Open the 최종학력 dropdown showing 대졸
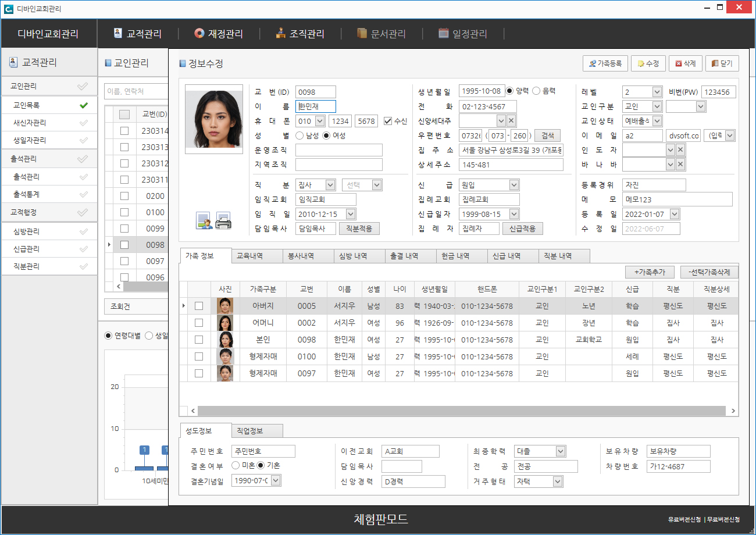Viewport: 756px width, 535px height. pos(560,451)
